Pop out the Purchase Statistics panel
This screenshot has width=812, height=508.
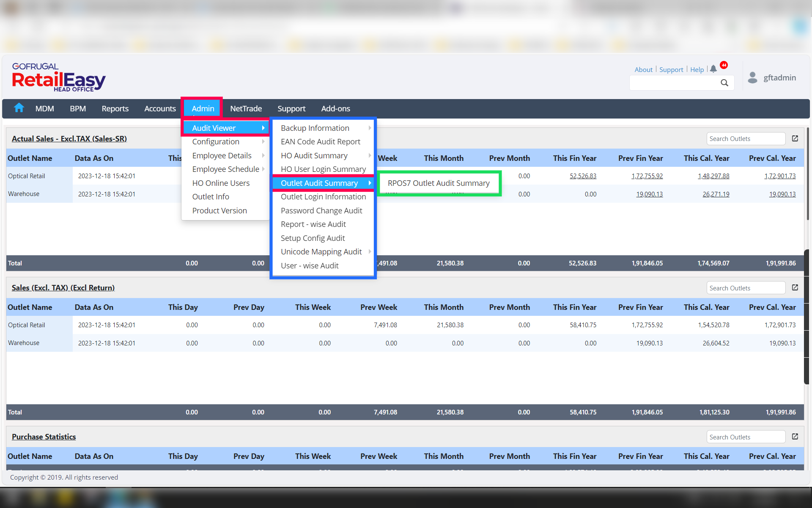point(795,436)
